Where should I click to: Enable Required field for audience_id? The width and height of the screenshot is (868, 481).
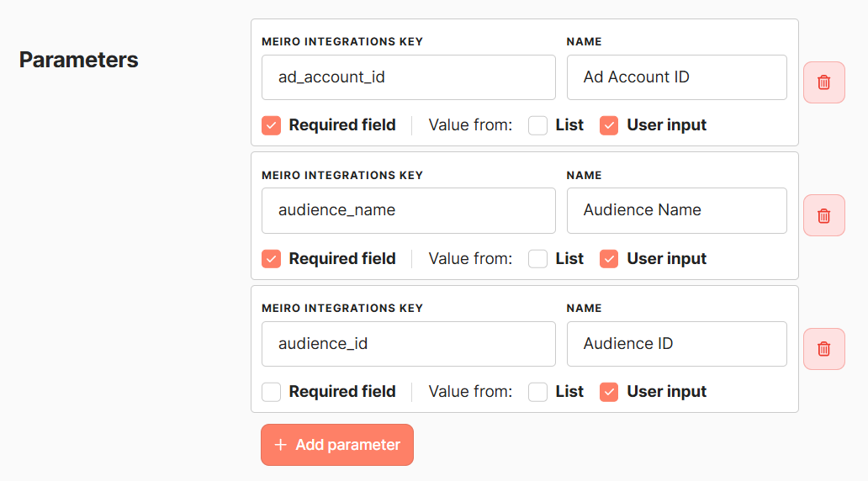(271, 392)
